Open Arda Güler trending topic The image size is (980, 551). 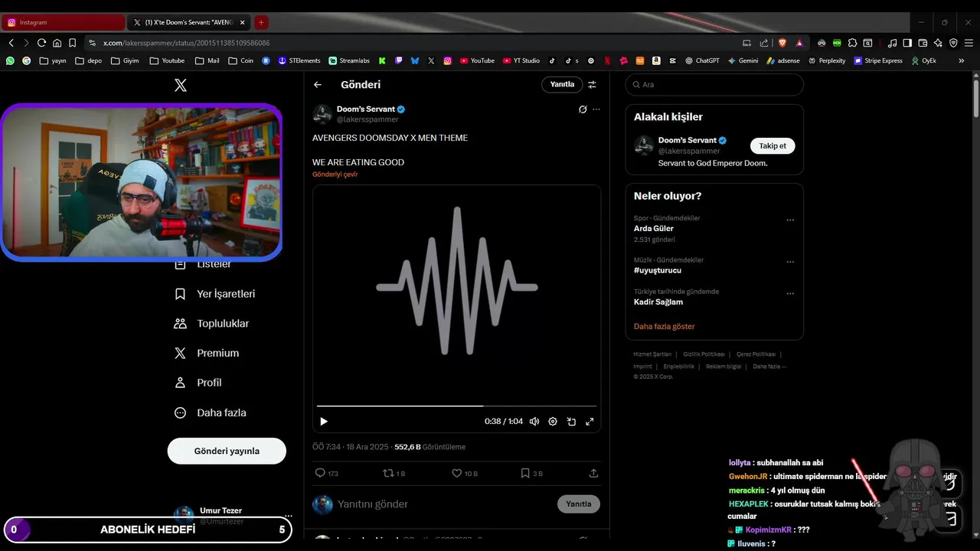[654, 228]
